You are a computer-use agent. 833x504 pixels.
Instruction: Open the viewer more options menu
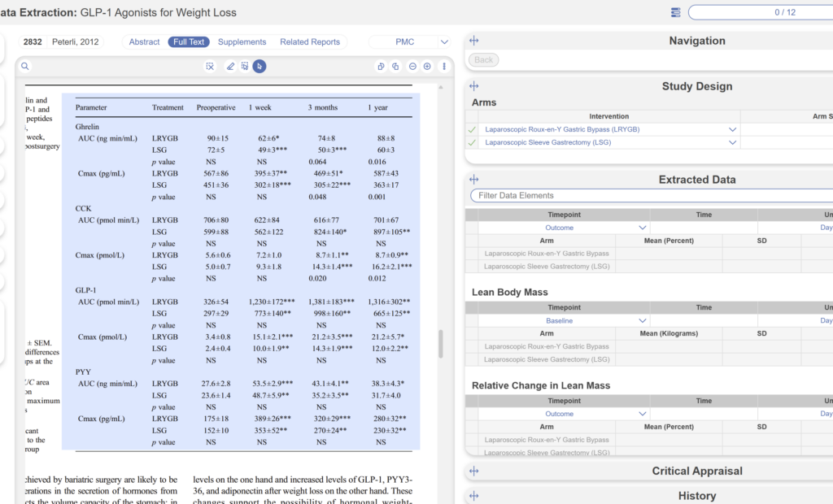(x=444, y=67)
